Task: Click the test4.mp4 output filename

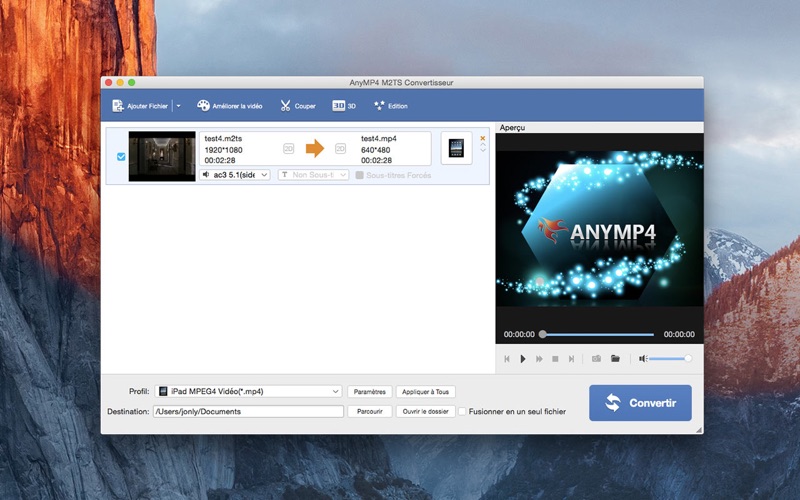Action: point(379,138)
